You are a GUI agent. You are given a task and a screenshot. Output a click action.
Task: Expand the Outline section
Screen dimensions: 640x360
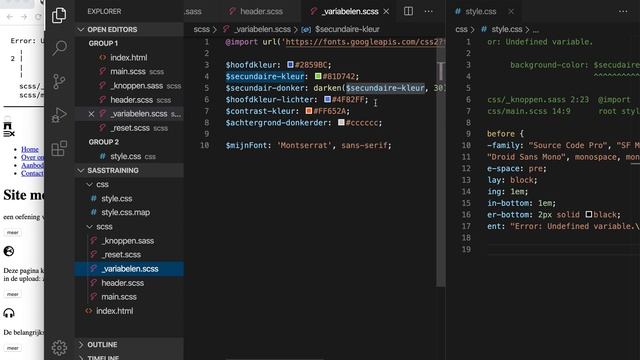coord(129,344)
